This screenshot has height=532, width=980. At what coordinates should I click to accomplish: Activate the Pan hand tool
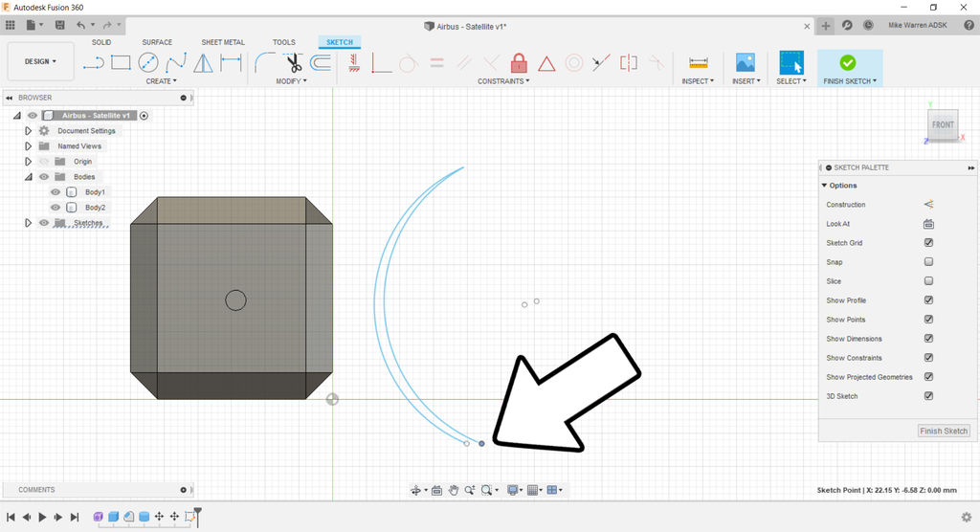(x=453, y=490)
